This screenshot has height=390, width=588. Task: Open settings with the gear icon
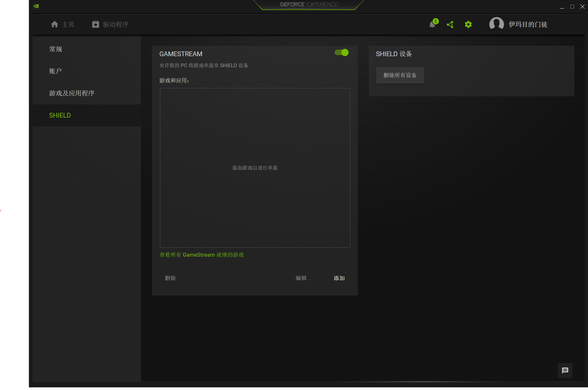pos(468,25)
